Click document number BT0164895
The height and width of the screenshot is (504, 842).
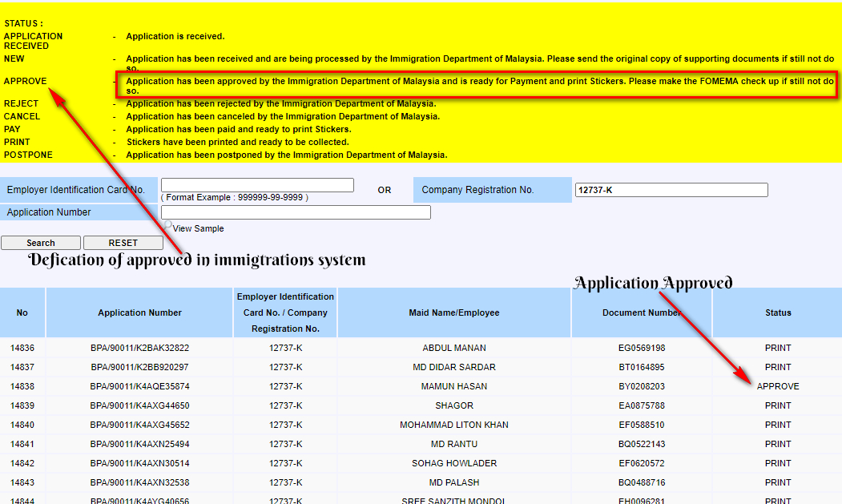(642, 368)
